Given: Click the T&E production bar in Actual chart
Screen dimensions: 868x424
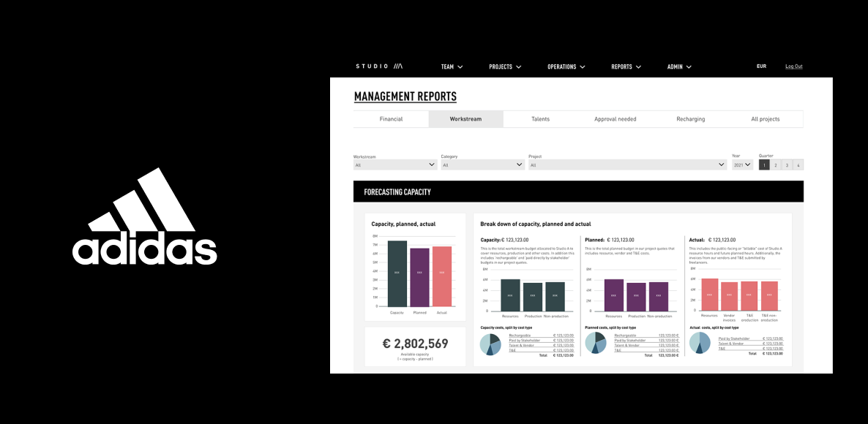Looking at the screenshot, I should click(749, 296).
